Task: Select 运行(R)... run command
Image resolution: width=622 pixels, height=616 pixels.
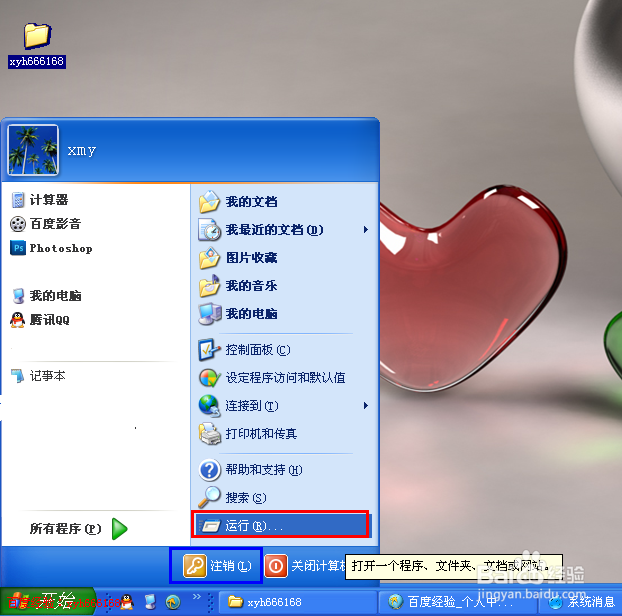Action: (281, 525)
